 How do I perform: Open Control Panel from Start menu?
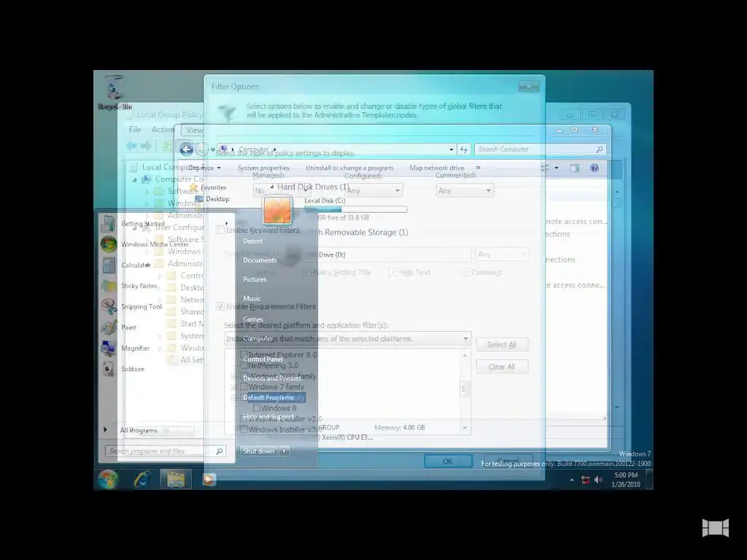pyautogui.click(x=263, y=359)
